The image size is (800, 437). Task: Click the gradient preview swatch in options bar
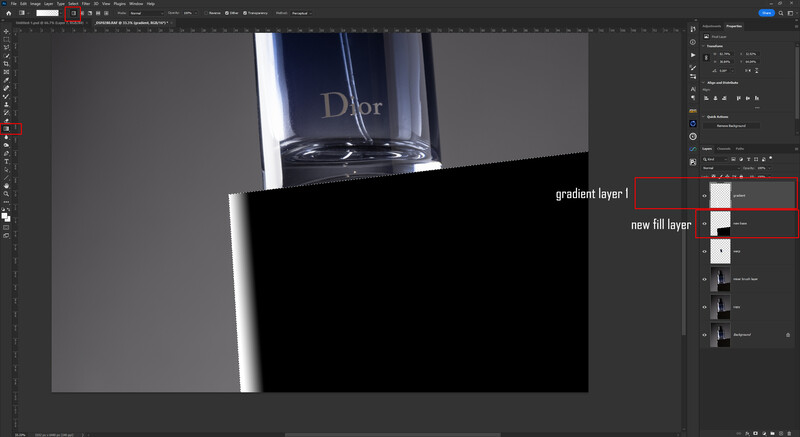[47, 13]
